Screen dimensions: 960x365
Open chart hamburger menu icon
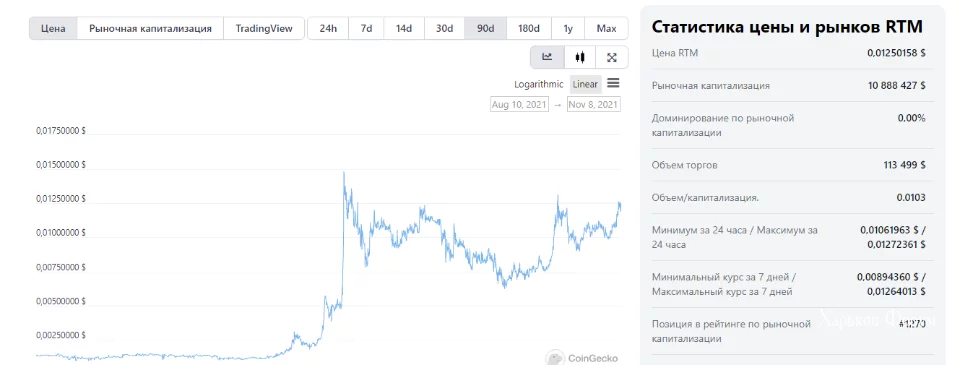[x=613, y=83]
